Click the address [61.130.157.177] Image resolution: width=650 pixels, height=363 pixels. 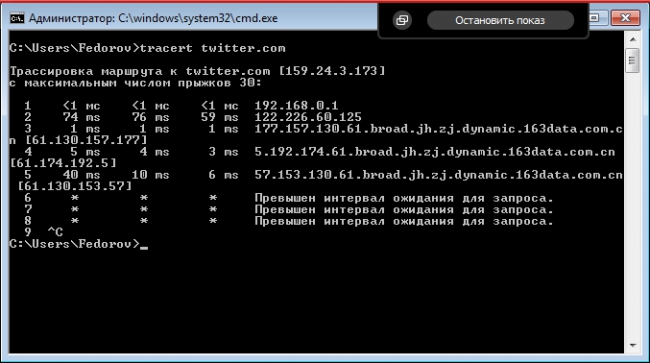[x=86, y=140]
